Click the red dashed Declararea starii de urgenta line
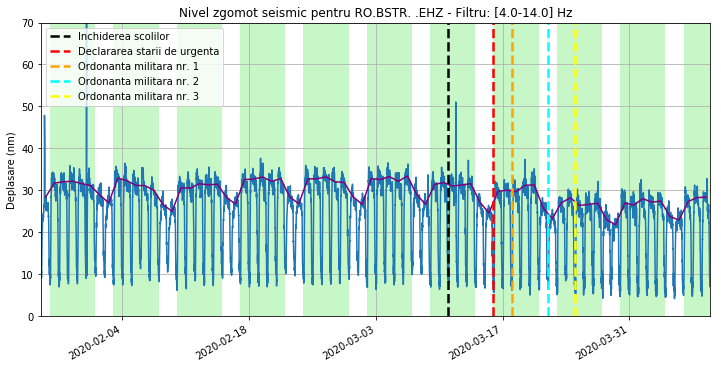This screenshot has height=368, width=721. 493,170
